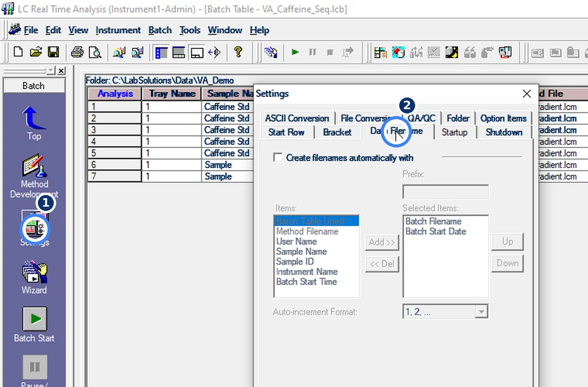The height and width of the screenshot is (387, 588).
Task: Click the Save floppy disk icon
Action: [x=53, y=52]
